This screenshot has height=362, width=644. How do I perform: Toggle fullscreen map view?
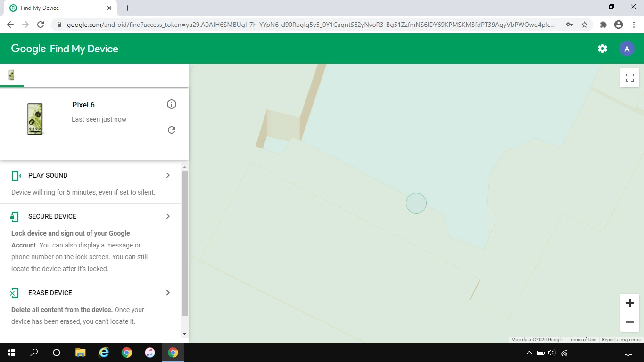click(x=629, y=78)
